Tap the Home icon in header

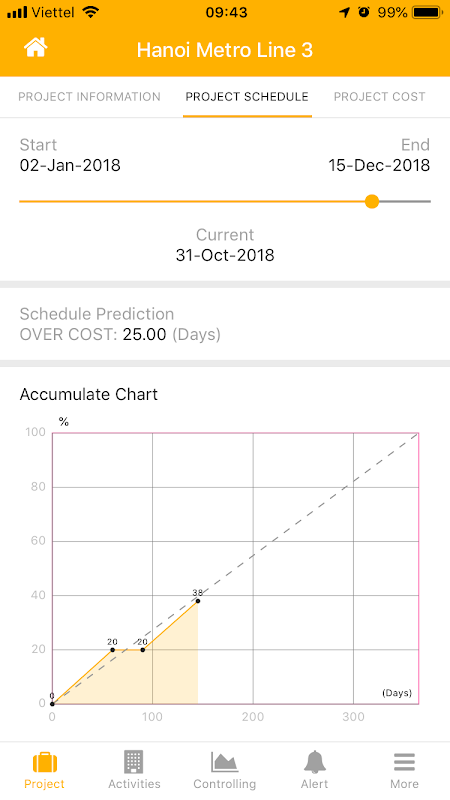35,48
